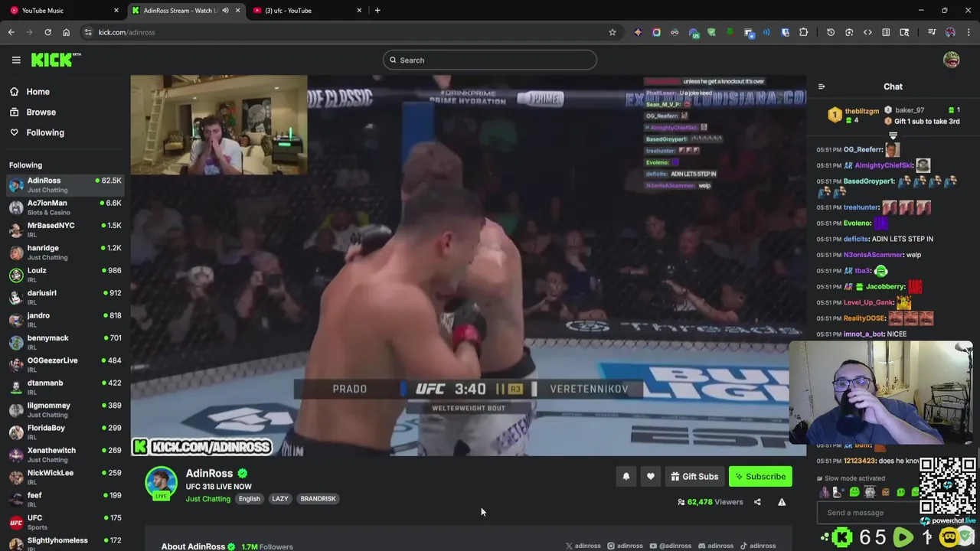Image resolution: width=980 pixels, height=551 pixels.
Task: Open the user profile avatar menu
Action: [x=952, y=60]
